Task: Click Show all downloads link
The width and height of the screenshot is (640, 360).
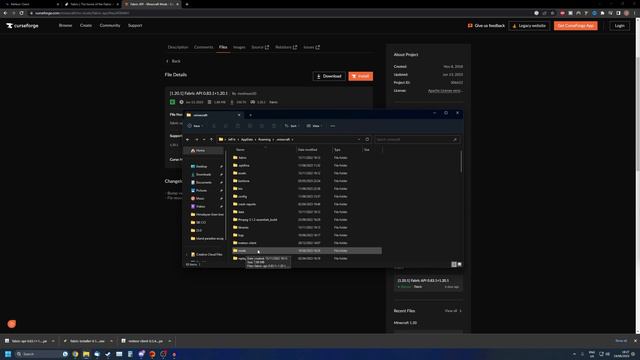Action: click(x=621, y=341)
